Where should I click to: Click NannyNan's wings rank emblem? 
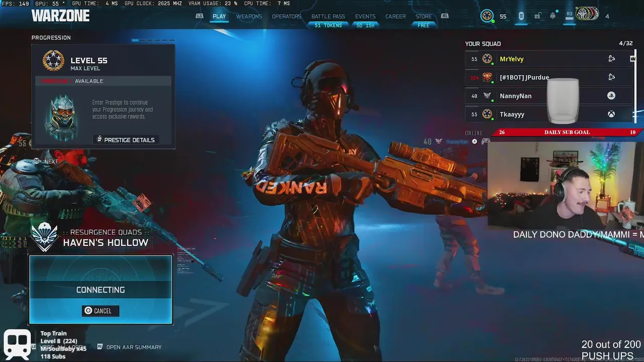pyautogui.click(x=487, y=96)
